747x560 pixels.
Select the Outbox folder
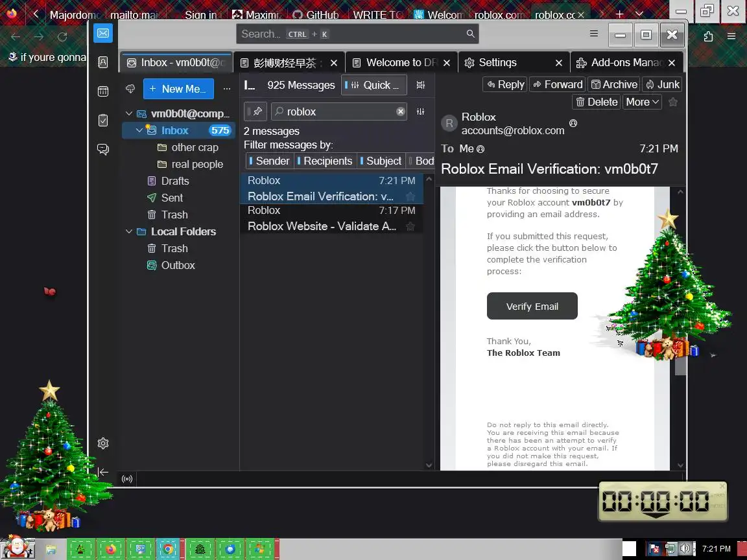[178, 265]
